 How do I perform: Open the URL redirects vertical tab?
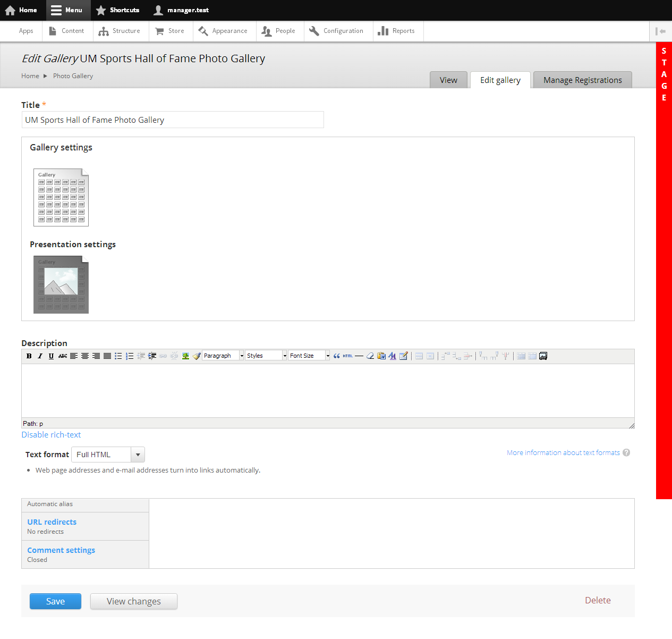[85, 526]
